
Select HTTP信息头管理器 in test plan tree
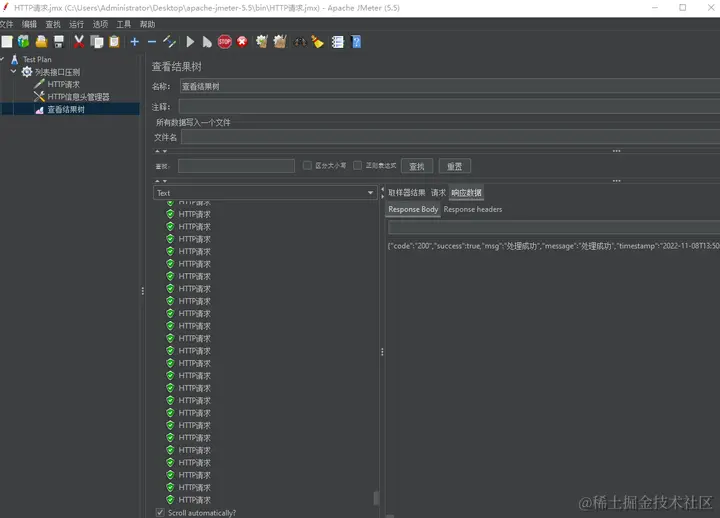tap(78, 96)
